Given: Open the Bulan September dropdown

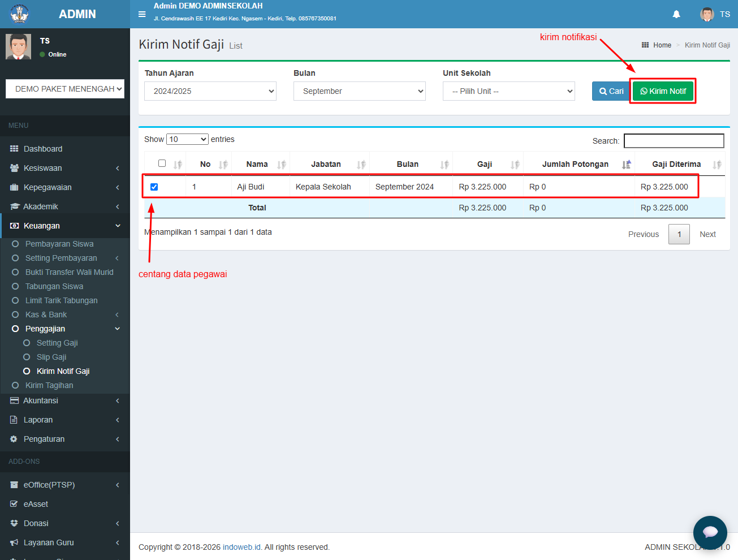Looking at the screenshot, I should [360, 91].
